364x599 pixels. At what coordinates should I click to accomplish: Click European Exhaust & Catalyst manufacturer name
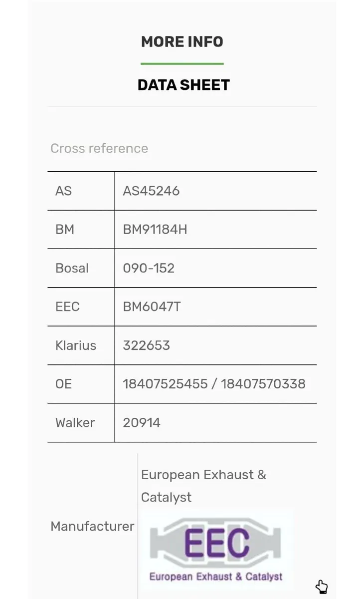point(203,486)
